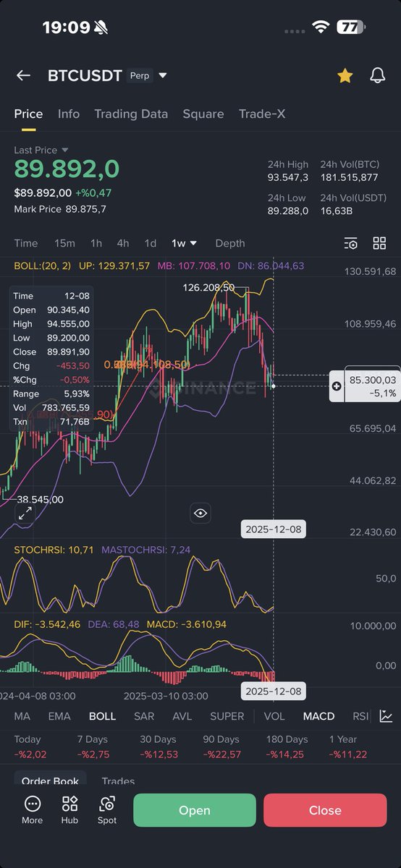Screen dimensions: 401x868
Task: Click the 1 Year performance value
Action: click(x=348, y=754)
